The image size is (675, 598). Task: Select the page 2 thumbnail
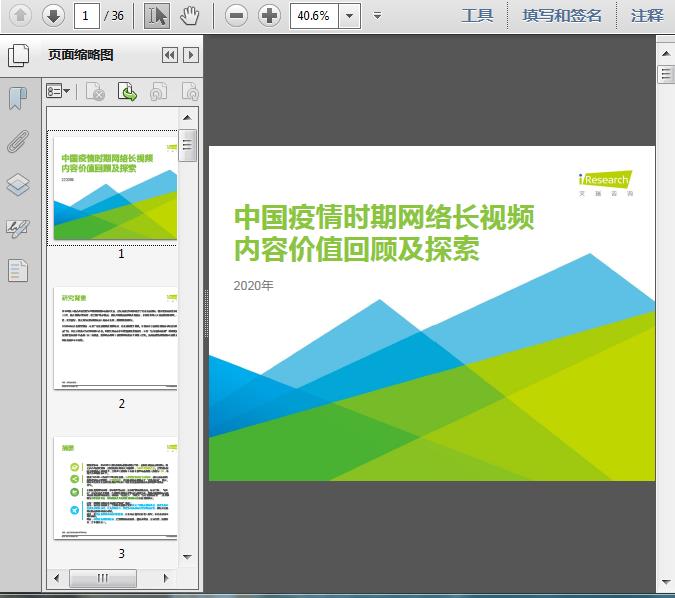(x=115, y=338)
